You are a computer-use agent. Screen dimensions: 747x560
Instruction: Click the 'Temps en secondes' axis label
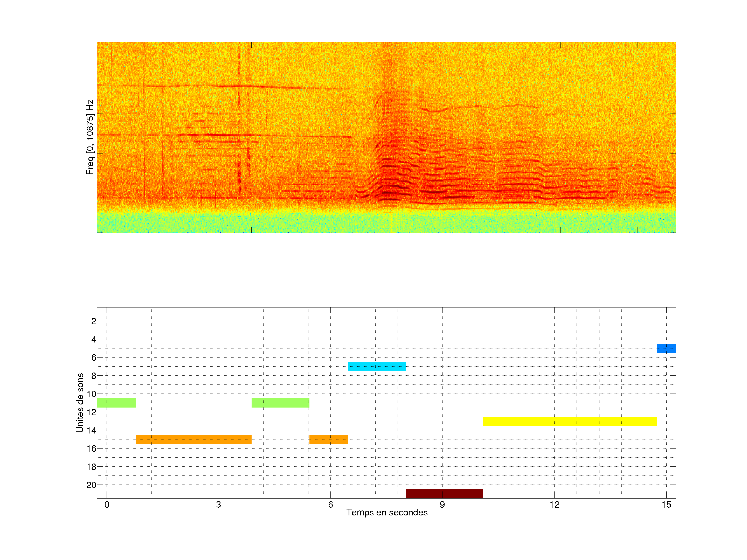[387, 512]
